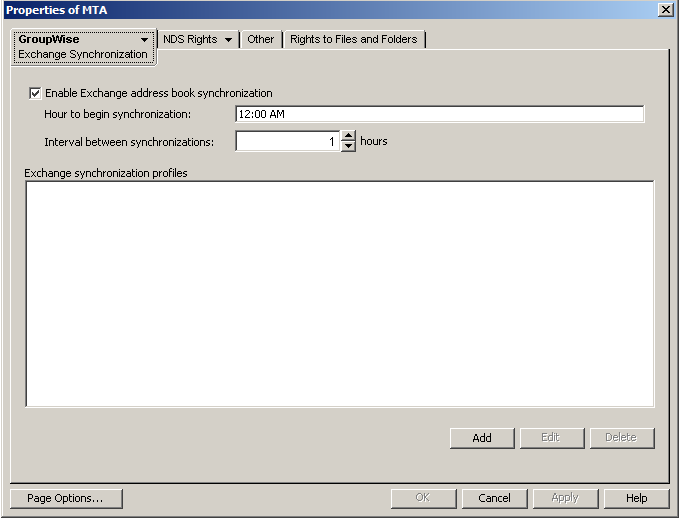Click the greyed-out OK button
Viewport: 681px width, 520px height.
pos(423,498)
